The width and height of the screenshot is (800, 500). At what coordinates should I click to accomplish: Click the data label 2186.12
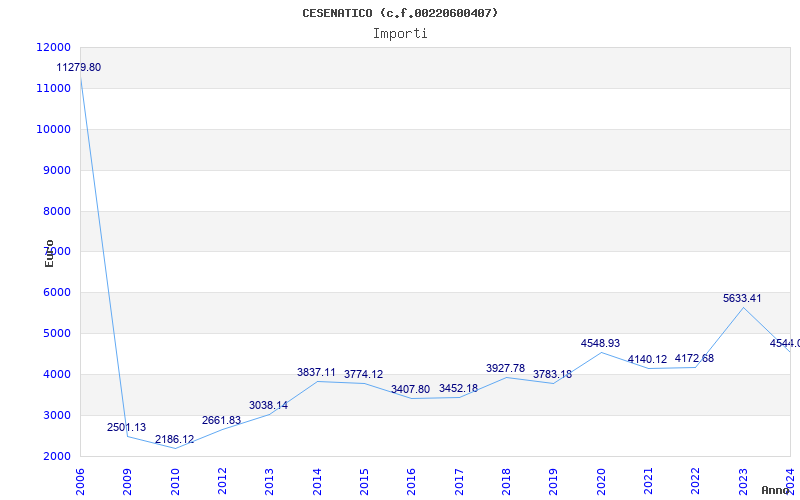pyautogui.click(x=174, y=439)
